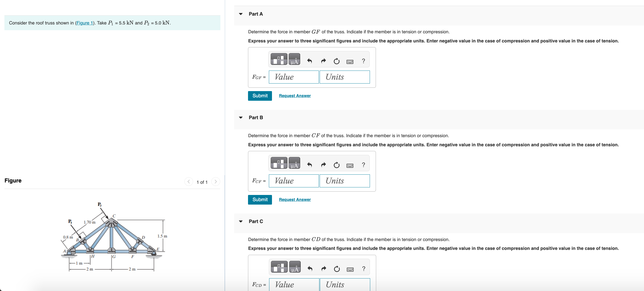Viewport: 644px width, 291px height.
Task: Click the templates icon in Part A toolbar
Action: [x=279, y=59]
